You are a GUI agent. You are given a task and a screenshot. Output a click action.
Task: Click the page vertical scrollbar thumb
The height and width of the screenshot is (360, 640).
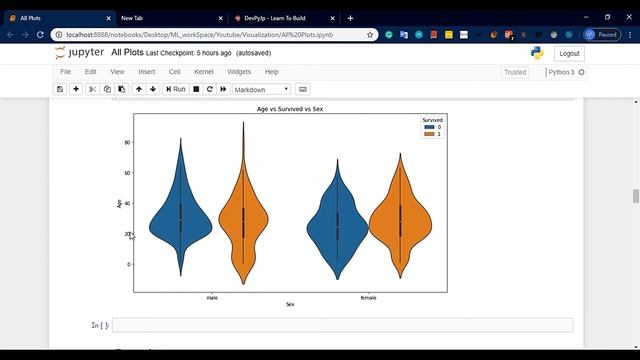pyautogui.click(x=636, y=196)
